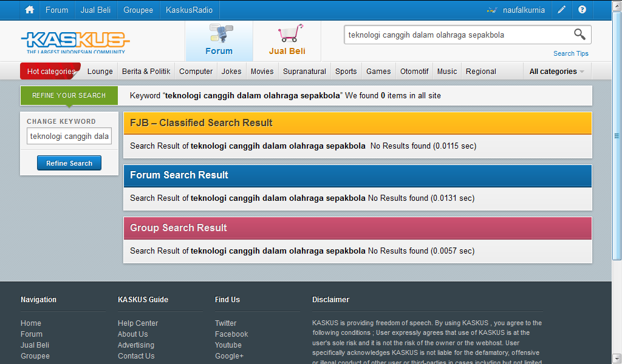Open the Advertising footer link
622x364 pixels.
click(135, 345)
